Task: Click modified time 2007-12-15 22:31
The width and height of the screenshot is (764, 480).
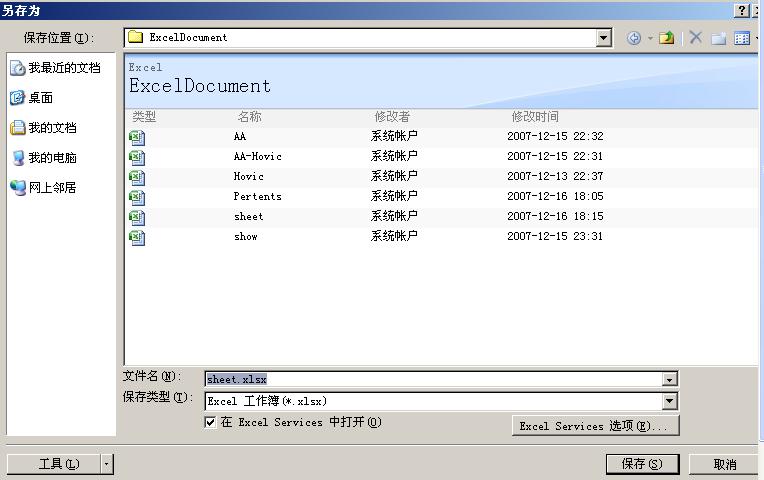Action: point(555,156)
